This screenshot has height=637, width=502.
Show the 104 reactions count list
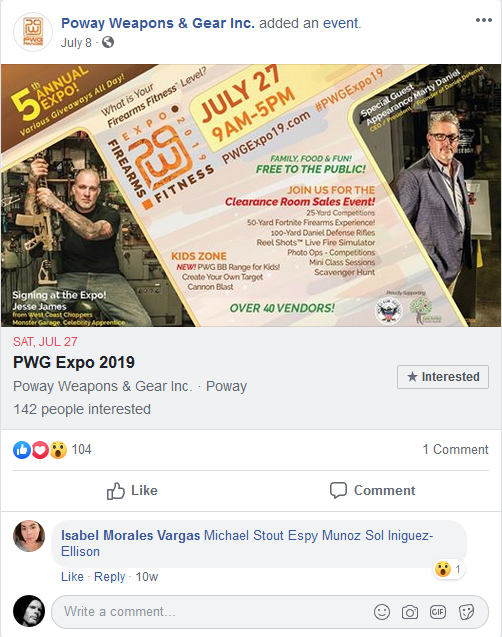tap(82, 449)
